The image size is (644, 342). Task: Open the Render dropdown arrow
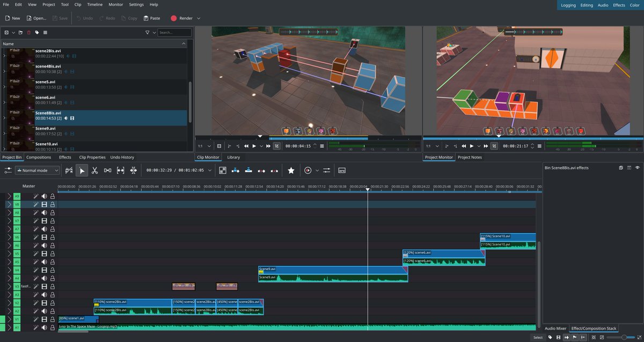coord(199,18)
